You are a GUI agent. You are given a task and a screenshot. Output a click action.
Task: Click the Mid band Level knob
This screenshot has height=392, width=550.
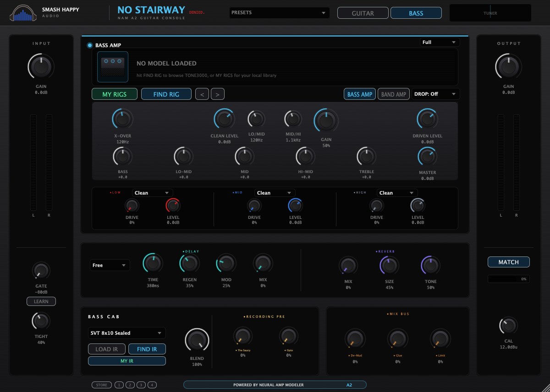(295, 206)
